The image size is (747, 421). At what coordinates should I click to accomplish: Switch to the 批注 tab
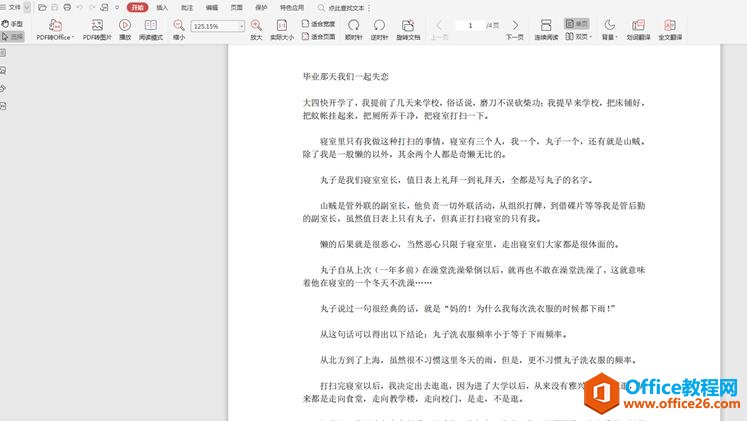point(187,8)
